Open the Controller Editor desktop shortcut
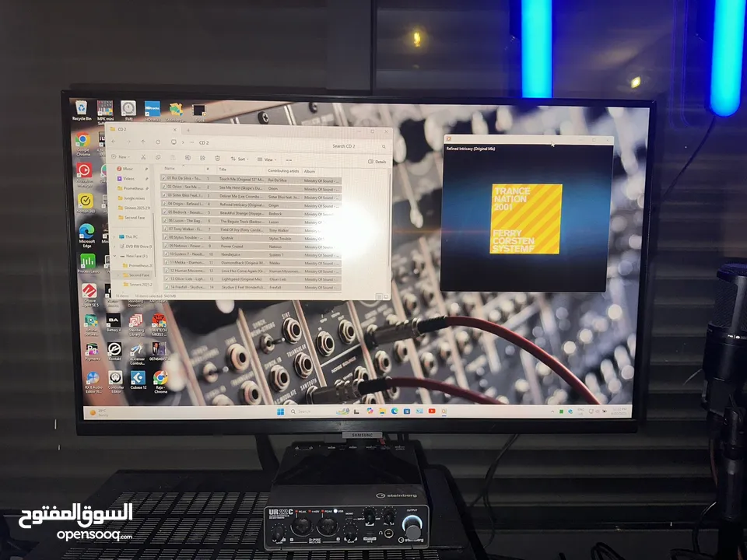Viewport: 747px width, 560px height. point(116,381)
